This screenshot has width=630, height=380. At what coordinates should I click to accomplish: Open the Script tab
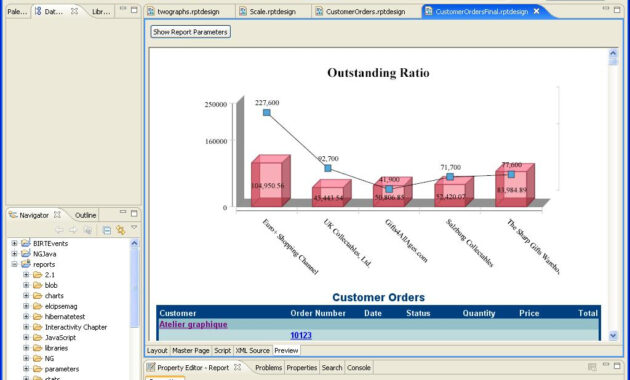(222, 351)
